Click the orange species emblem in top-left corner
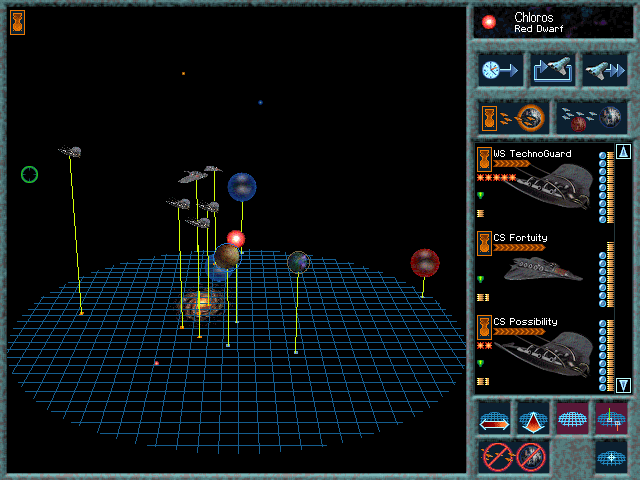640x480 pixels. 18,22
